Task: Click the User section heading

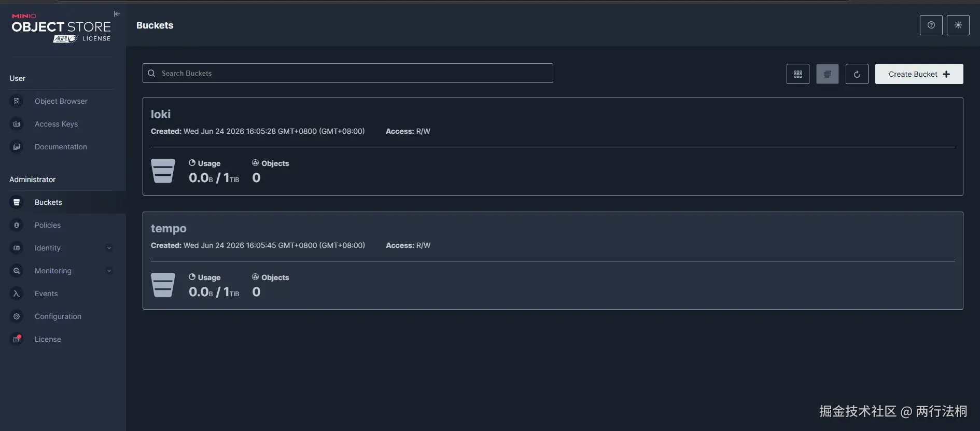Action: (17, 78)
